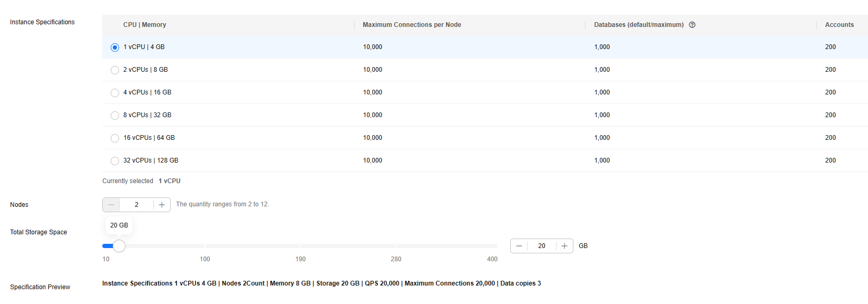
Task: Click the storage size GB input field
Action: pyautogui.click(x=542, y=246)
